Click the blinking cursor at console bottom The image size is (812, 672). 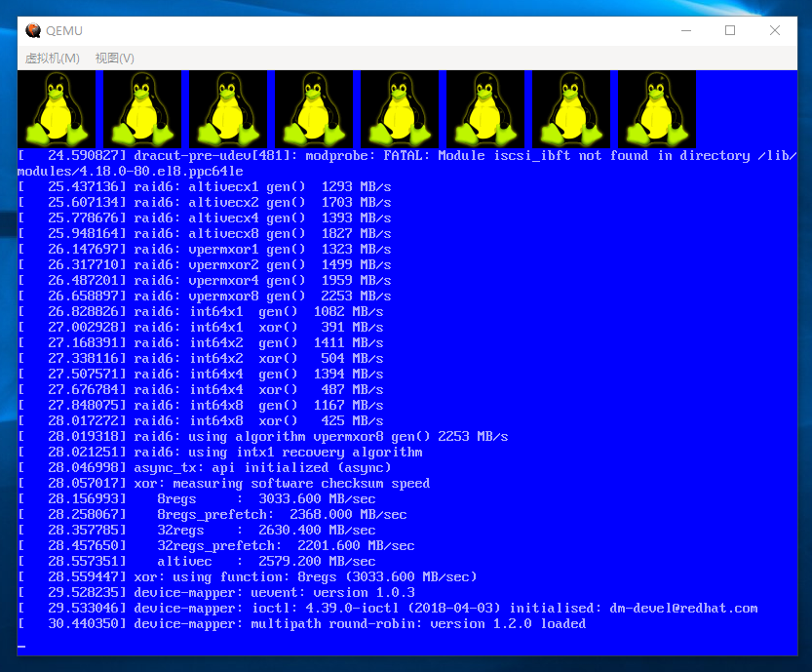tap(21, 646)
